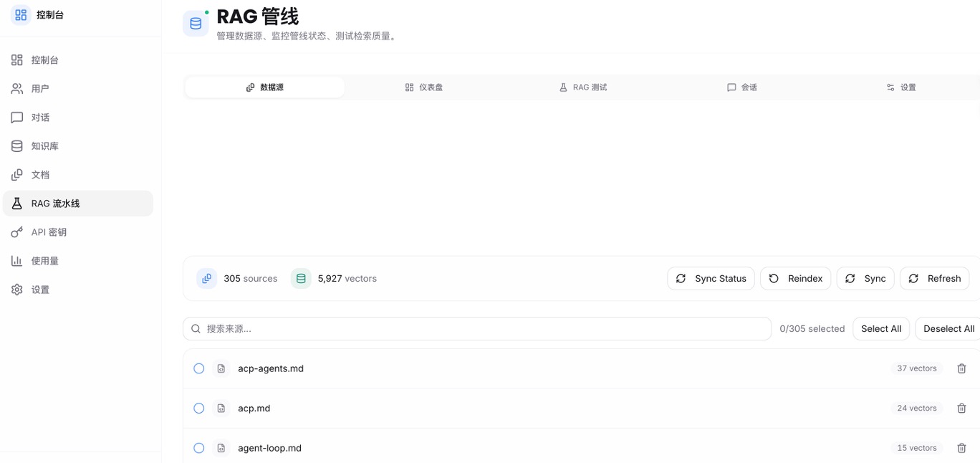The width and height of the screenshot is (980, 463).
Task: Click the file icon of acp.md
Action: coord(221,409)
